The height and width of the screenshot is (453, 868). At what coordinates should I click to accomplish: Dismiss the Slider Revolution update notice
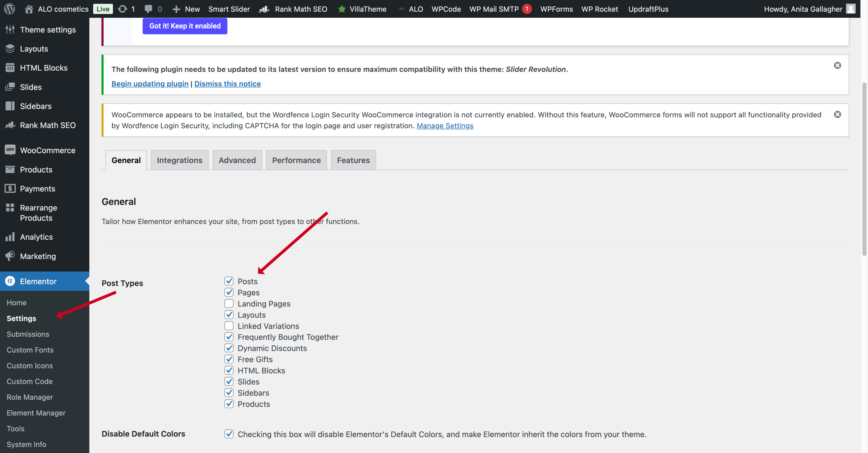click(x=837, y=65)
